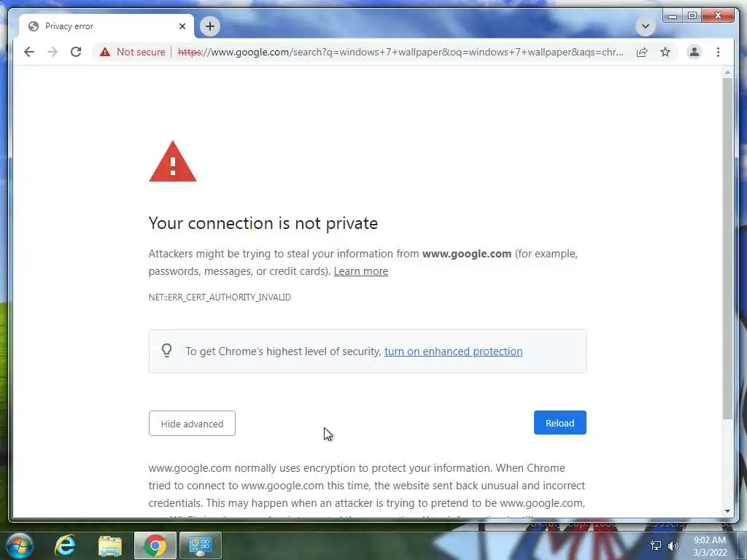Open the Chrome profile avatar icon
This screenshot has height=560, width=747.
tap(694, 52)
